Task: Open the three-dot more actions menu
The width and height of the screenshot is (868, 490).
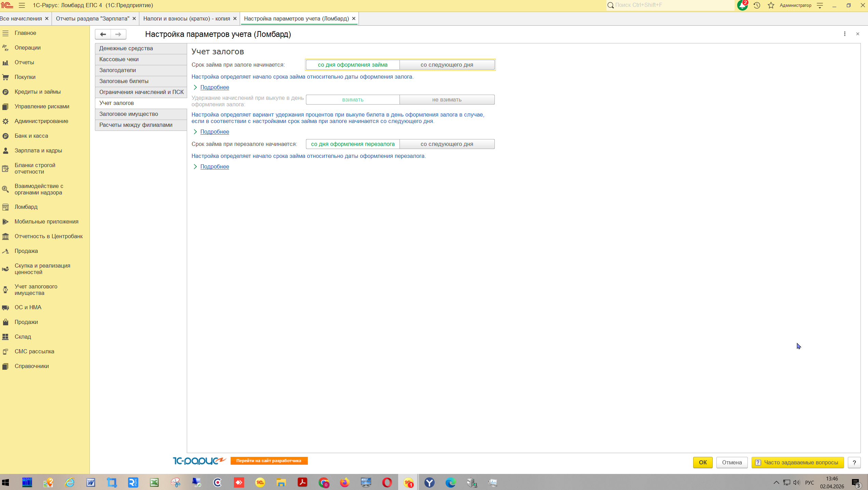Action: coord(844,34)
